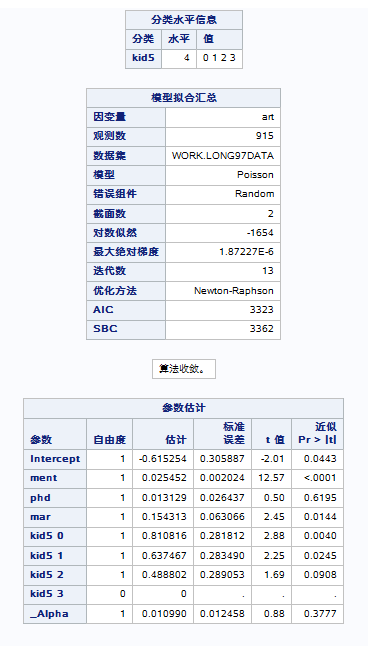Click the '0 1 2 3' values cell

[x=219, y=58]
